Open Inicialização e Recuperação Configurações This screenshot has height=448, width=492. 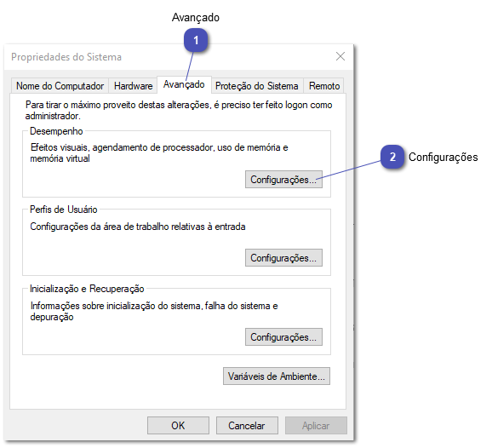pos(283,337)
